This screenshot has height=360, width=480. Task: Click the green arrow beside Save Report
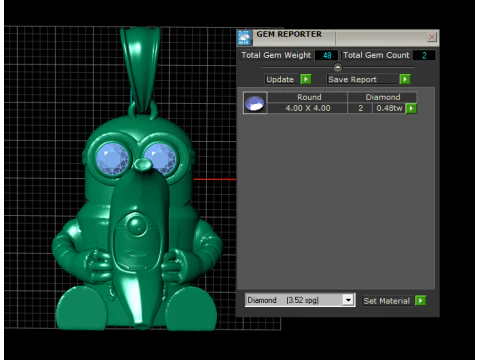[x=405, y=79]
